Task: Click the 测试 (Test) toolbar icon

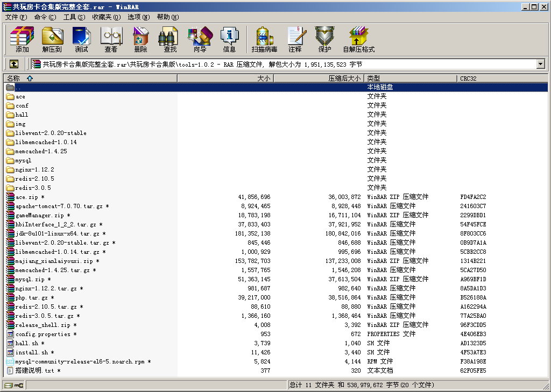Action: click(x=81, y=39)
